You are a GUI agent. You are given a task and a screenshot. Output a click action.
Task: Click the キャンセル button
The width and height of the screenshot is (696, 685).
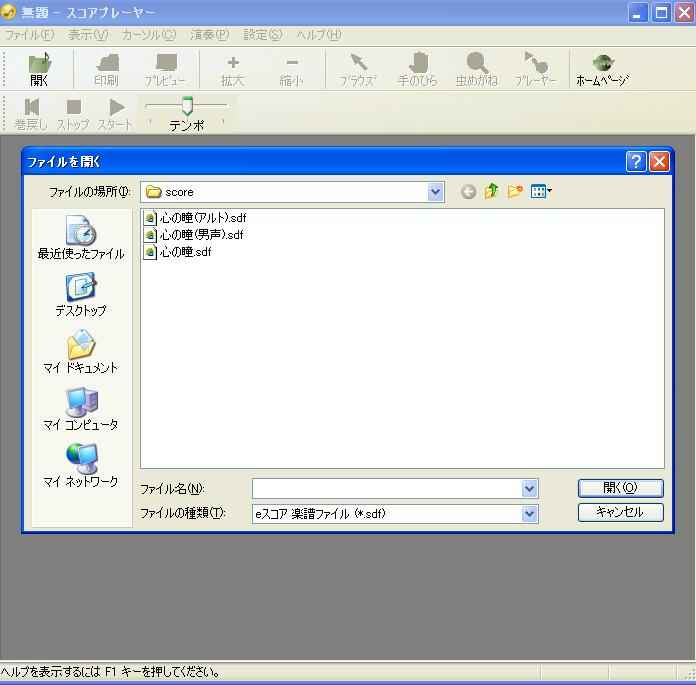pyautogui.click(x=620, y=512)
